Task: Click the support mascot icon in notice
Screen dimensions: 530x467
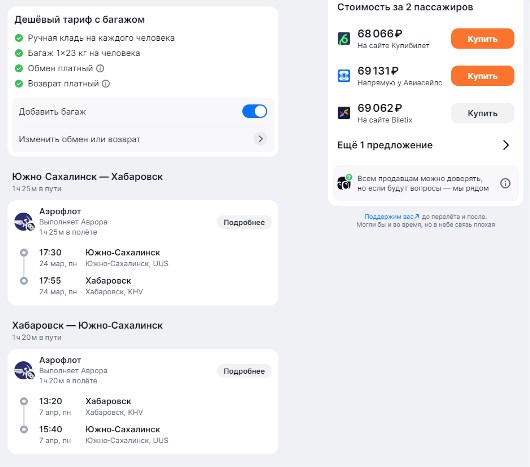Action: coord(344,183)
